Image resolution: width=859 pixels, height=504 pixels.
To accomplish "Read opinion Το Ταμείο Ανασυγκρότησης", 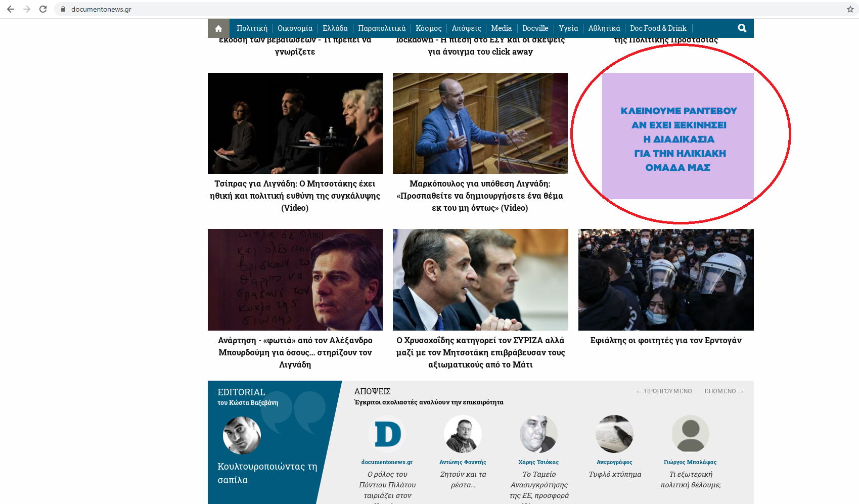I will [539, 486].
